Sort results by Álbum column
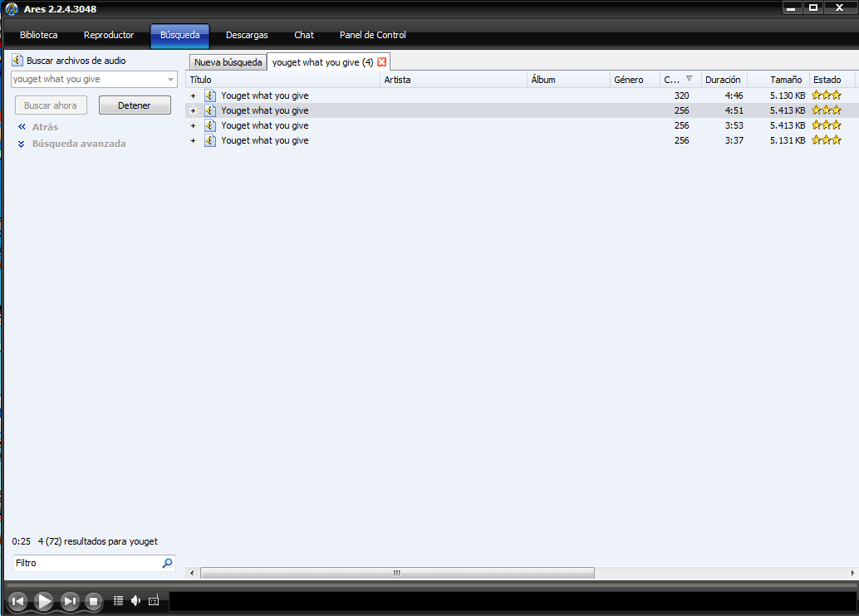 point(568,80)
